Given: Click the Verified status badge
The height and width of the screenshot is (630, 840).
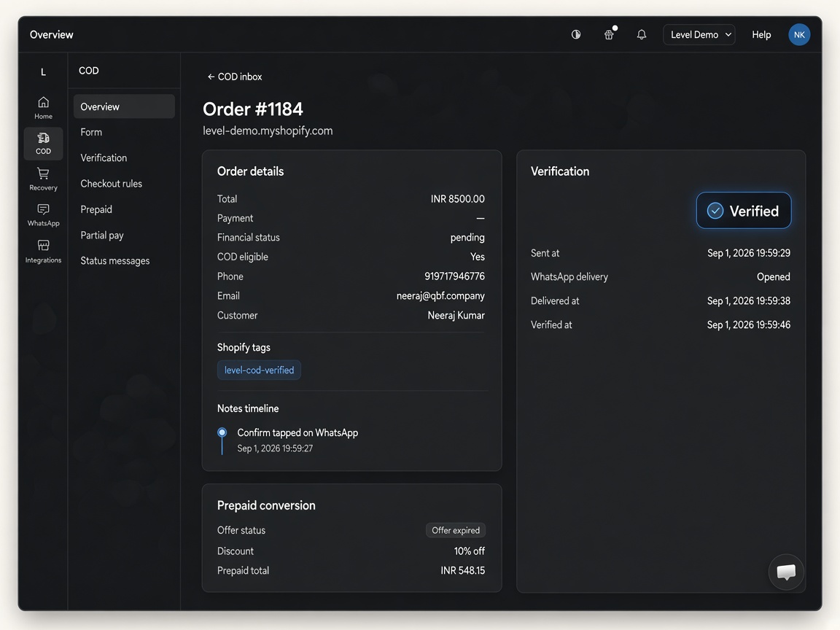Looking at the screenshot, I should click(x=744, y=211).
